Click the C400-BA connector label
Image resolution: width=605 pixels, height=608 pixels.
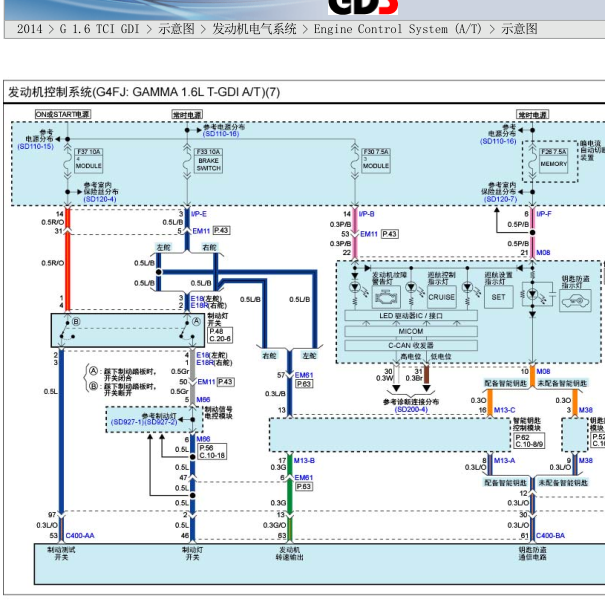pyautogui.click(x=550, y=536)
